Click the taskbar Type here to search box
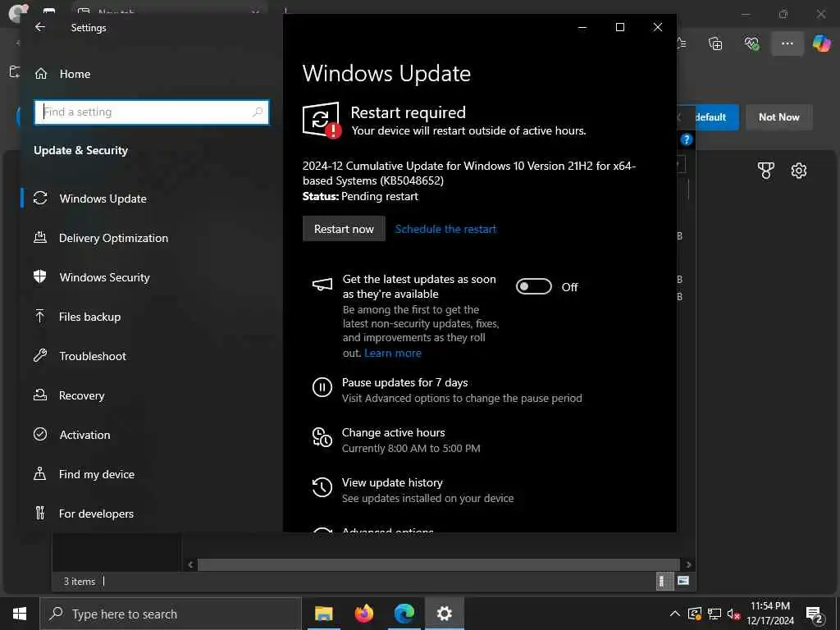Screen dimensions: 840x630 click(171, 614)
